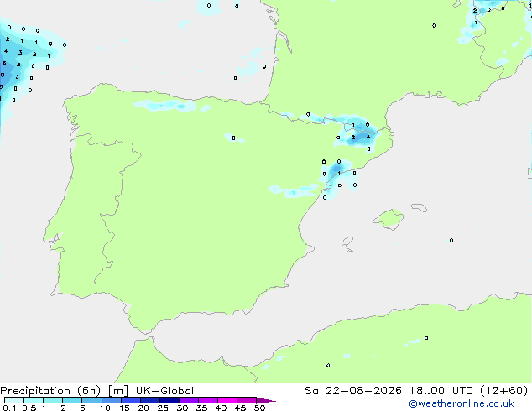
Task: Pick the 1 to 2 legend color swatch
Action: coord(53,400)
